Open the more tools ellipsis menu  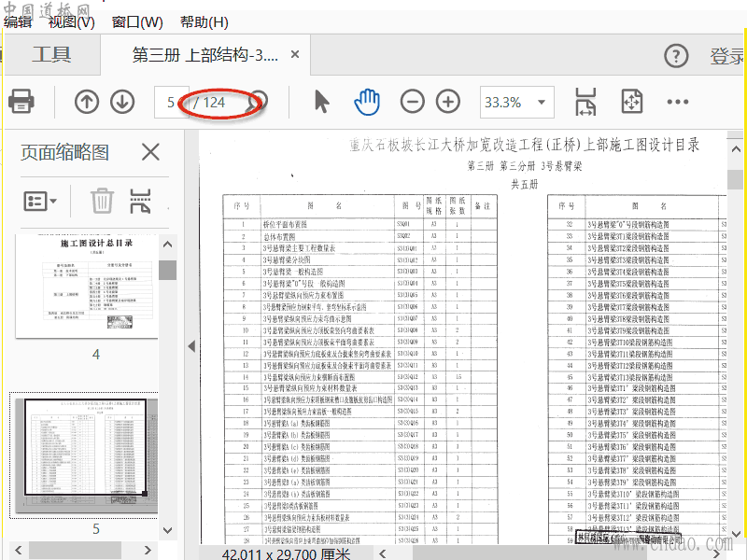click(x=678, y=102)
